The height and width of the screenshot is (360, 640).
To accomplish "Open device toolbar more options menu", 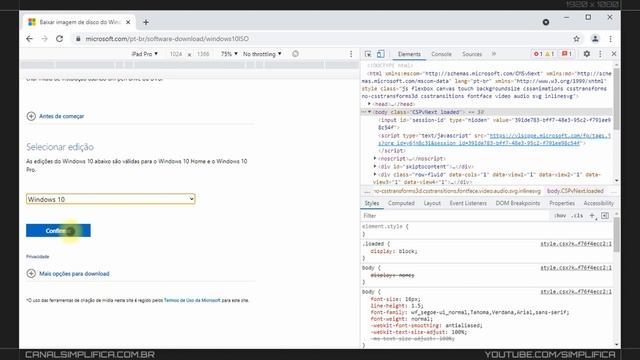I will click(x=351, y=54).
